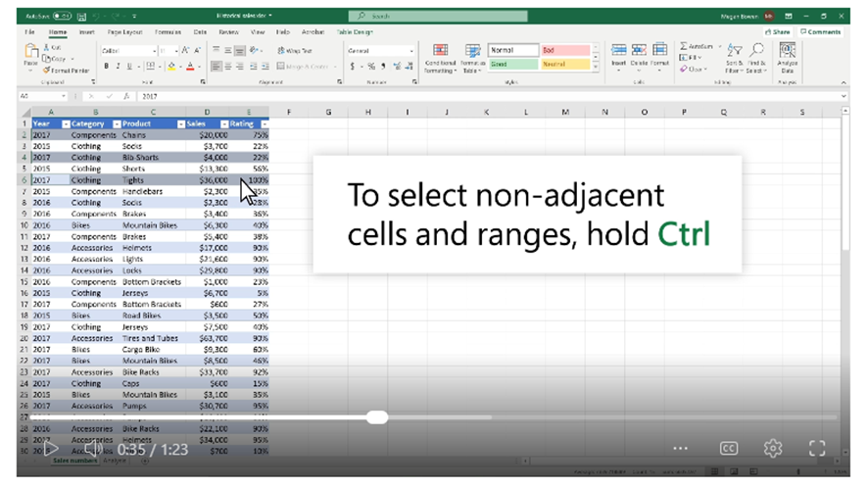Click the Percent Style icon
868x488 pixels.
click(371, 67)
